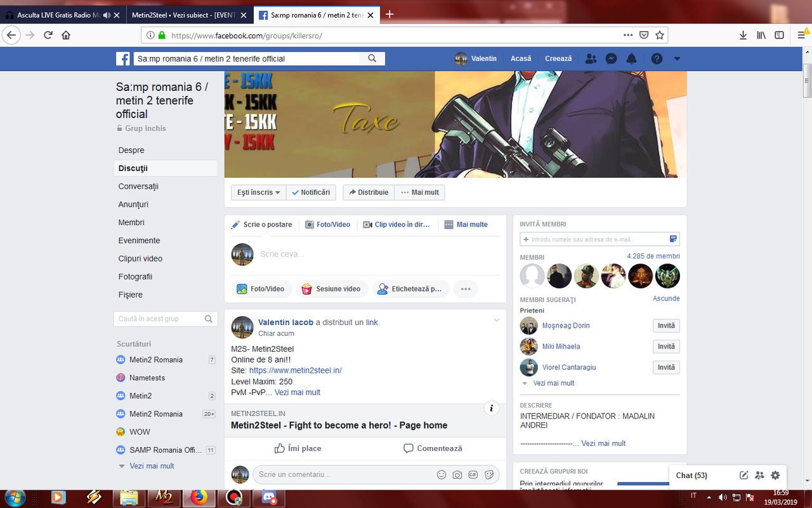The height and width of the screenshot is (508, 812).
Task: Open friend requests icon
Action: pos(591,58)
